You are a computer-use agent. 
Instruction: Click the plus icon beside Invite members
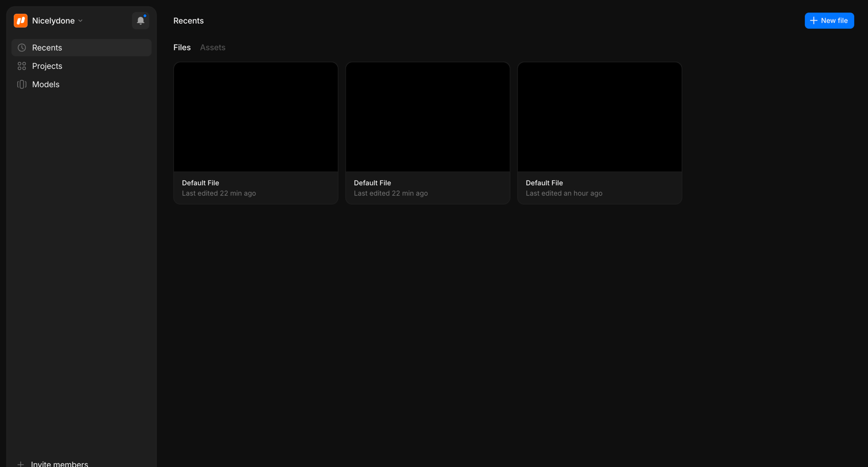click(21, 464)
